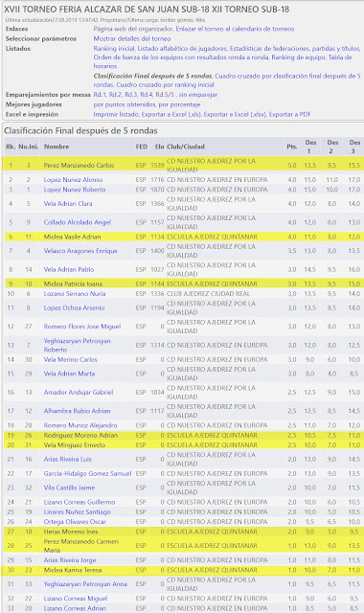Image resolution: width=364 pixels, height=613 pixels.
Task: Open round Rd.5/5 pairings
Action: pos(165,95)
